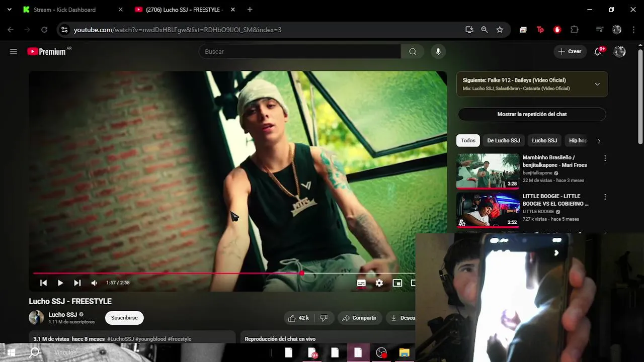Open red hand ad-blocker extension

coord(557,30)
